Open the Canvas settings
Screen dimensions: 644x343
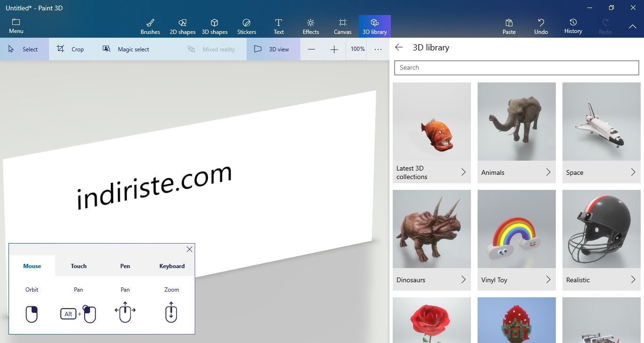343,26
